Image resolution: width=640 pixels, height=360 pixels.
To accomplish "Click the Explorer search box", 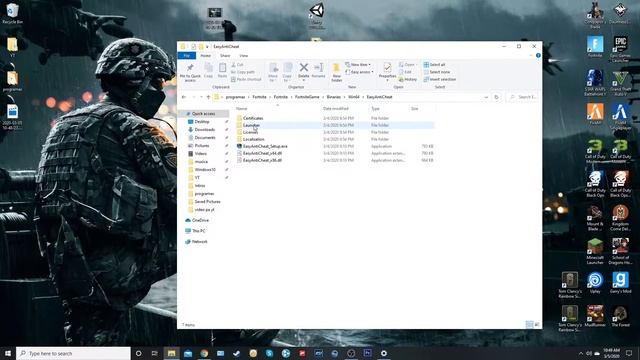I will (x=522, y=97).
